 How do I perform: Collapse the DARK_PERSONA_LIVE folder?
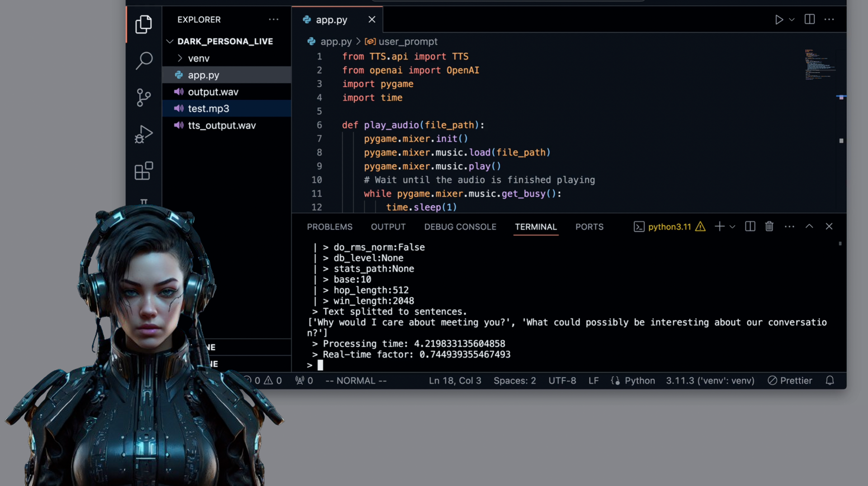(x=170, y=41)
